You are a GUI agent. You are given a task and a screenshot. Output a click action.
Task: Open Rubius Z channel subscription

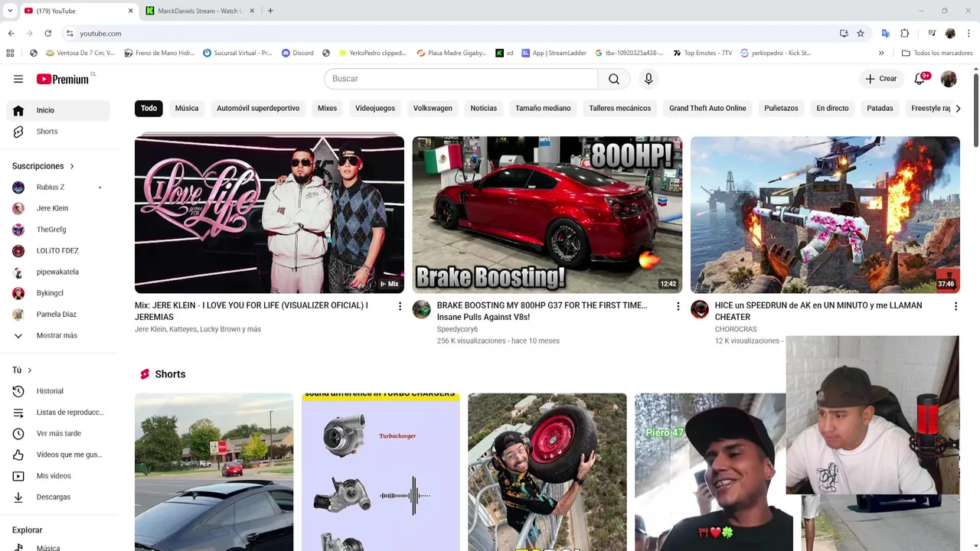58,187
